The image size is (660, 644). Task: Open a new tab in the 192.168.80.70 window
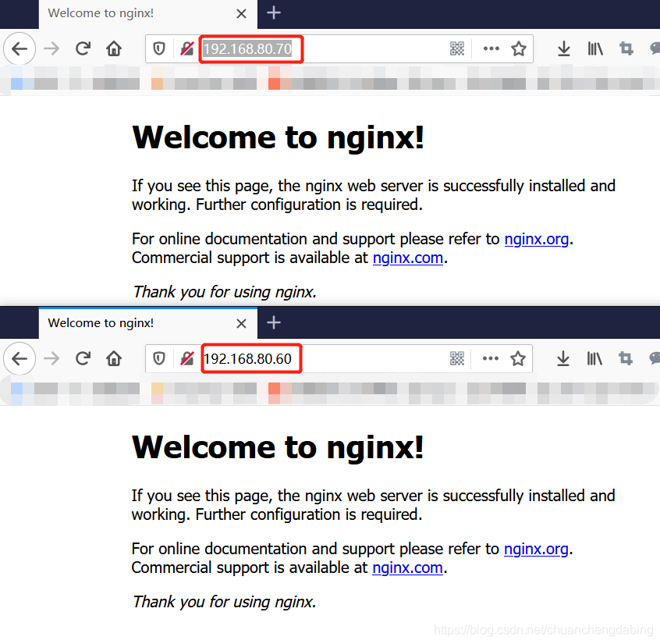pos(274,12)
